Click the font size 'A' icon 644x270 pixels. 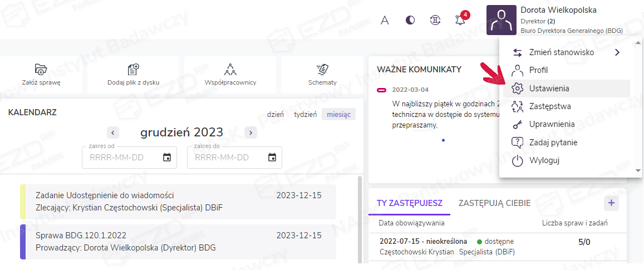(384, 20)
